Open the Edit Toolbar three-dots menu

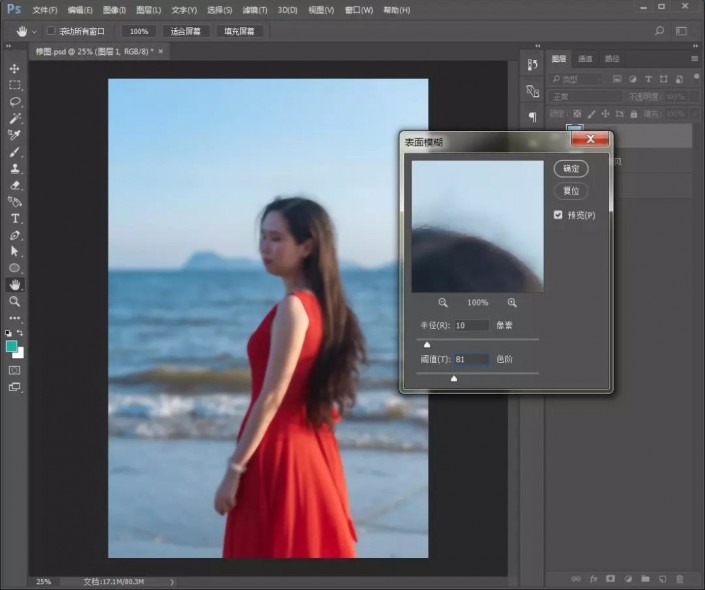click(14, 318)
